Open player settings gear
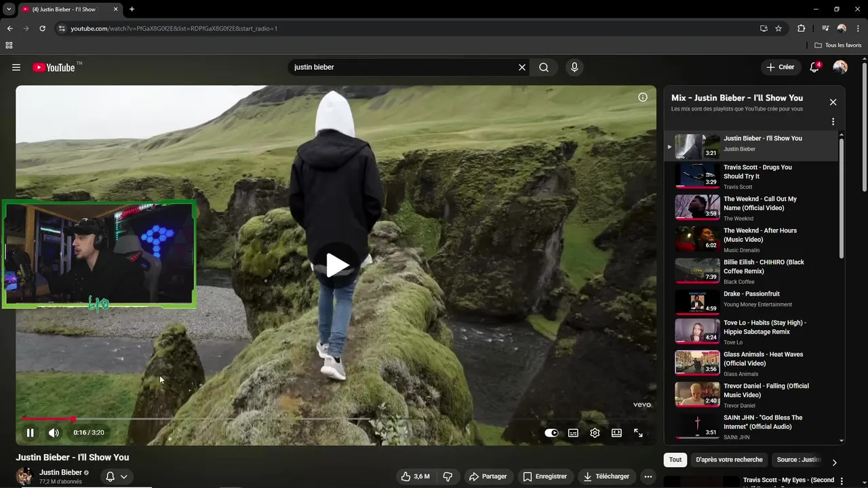 (595, 432)
